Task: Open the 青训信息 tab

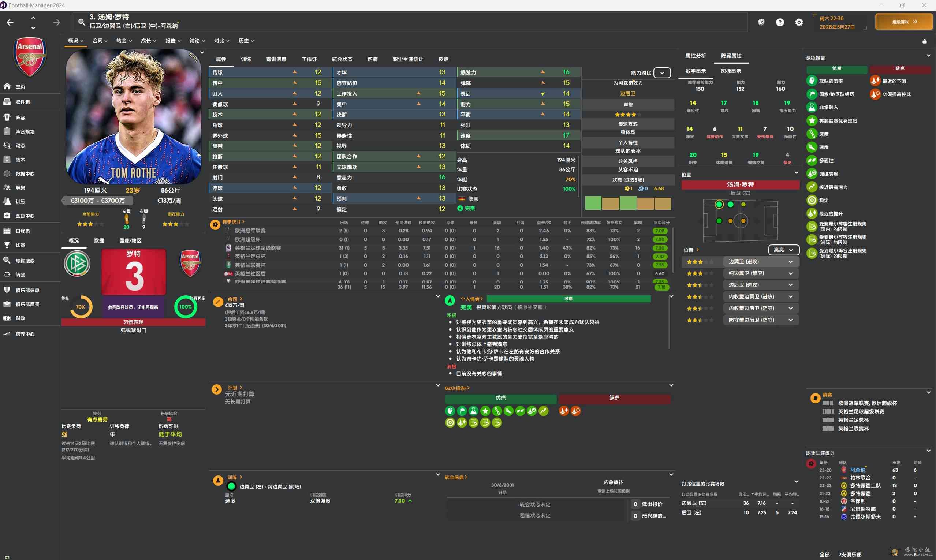Action: coord(276,59)
